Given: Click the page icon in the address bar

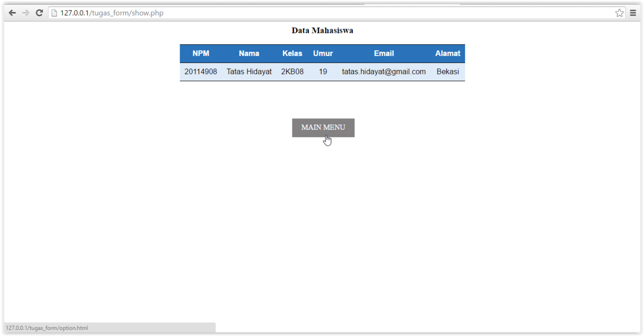Looking at the screenshot, I should [x=54, y=13].
